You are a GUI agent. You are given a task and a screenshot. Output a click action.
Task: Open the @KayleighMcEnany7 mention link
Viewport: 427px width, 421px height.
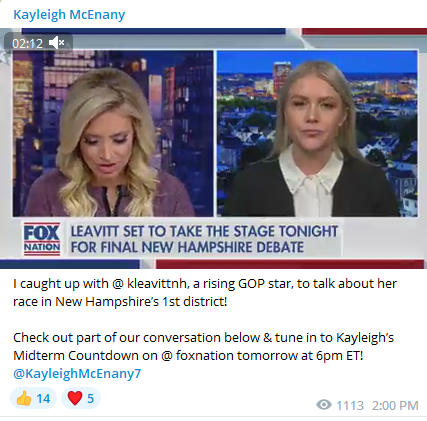pyautogui.click(x=77, y=373)
